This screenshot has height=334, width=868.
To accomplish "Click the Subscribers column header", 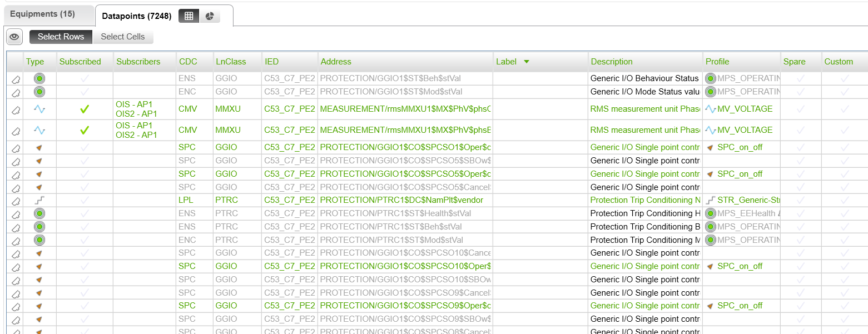I will pyautogui.click(x=138, y=62).
